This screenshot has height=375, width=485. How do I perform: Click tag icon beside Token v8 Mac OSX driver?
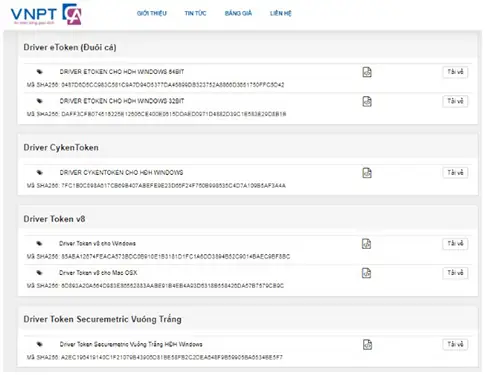[x=39, y=273]
